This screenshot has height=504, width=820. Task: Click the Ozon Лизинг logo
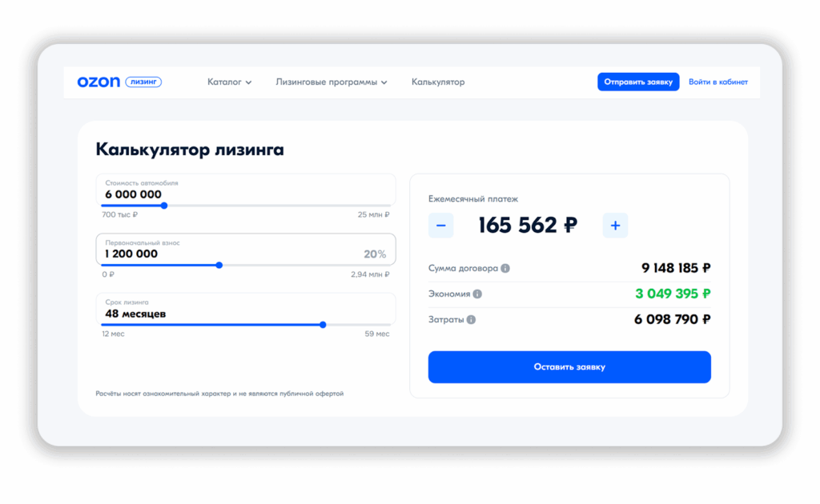pyautogui.click(x=119, y=82)
